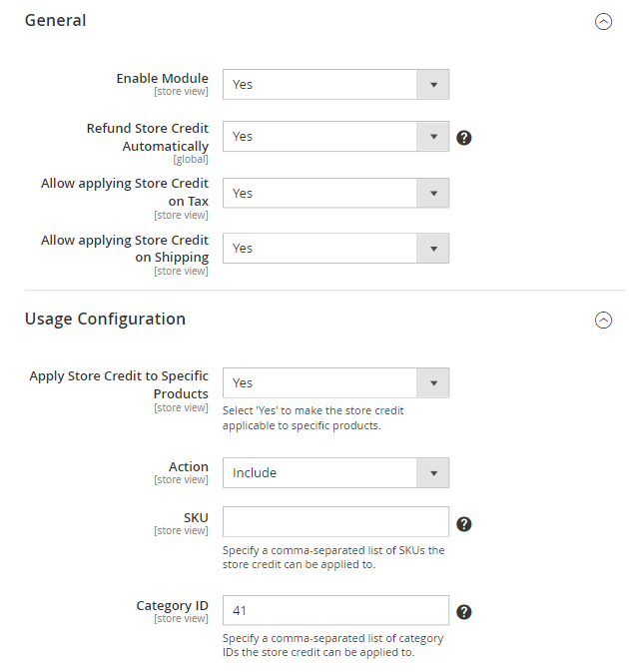Open the Apply to Specific Products dropdown
629x672 pixels.
[x=335, y=383]
